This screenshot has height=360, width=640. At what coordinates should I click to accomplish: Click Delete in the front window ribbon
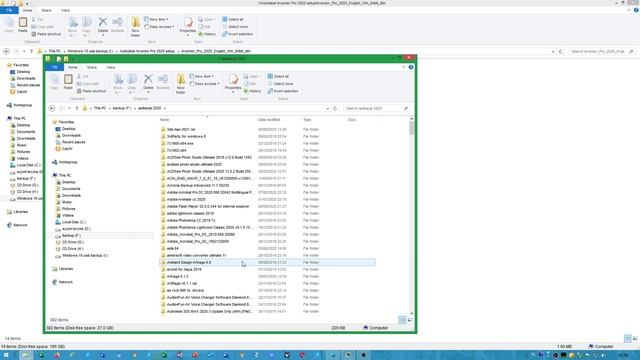tap(148, 82)
